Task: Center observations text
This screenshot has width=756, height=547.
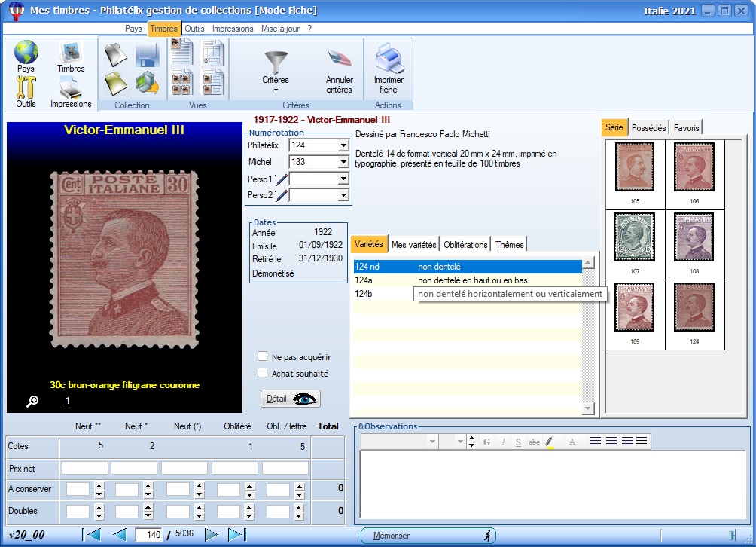Action: pyautogui.click(x=611, y=442)
